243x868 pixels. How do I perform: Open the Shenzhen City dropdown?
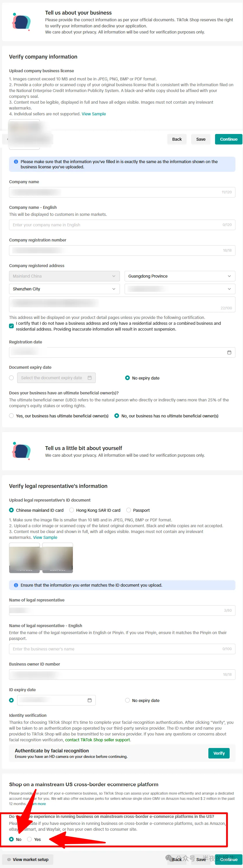[x=64, y=289]
